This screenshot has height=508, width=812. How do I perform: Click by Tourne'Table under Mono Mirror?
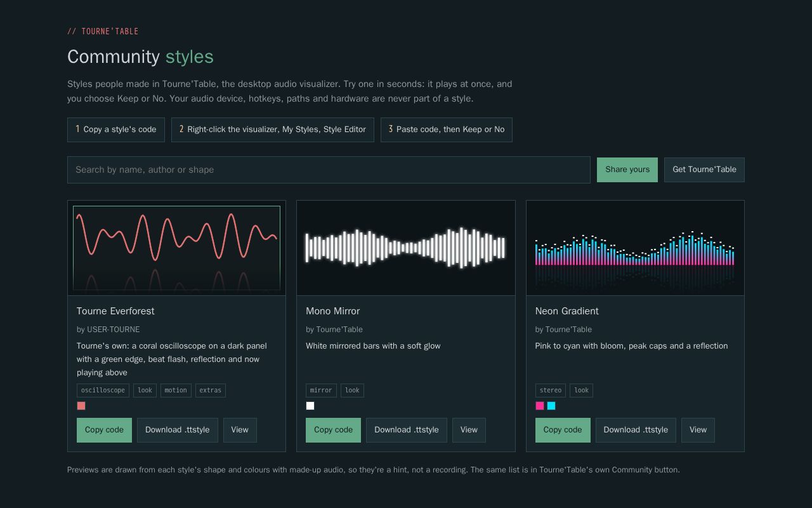[x=334, y=330]
